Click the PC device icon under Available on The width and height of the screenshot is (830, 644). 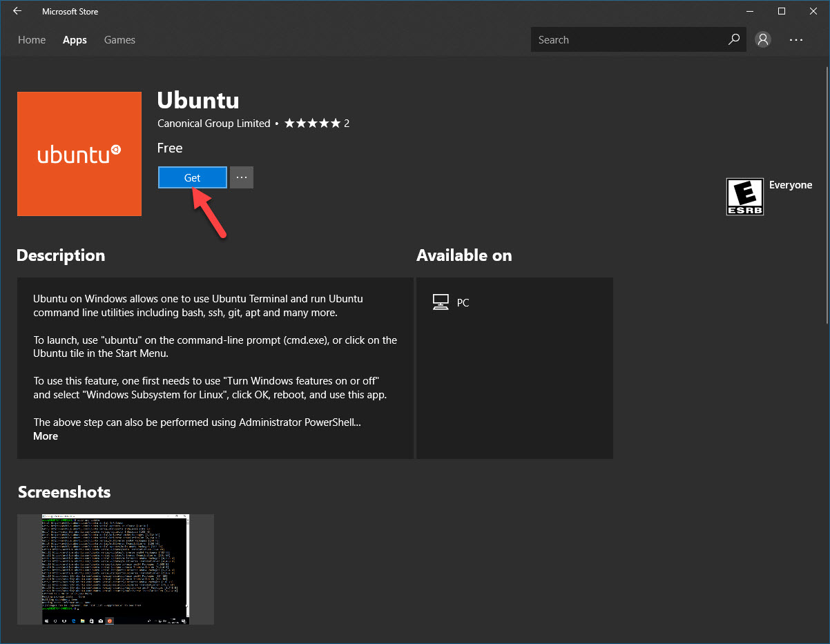(441, 302)
